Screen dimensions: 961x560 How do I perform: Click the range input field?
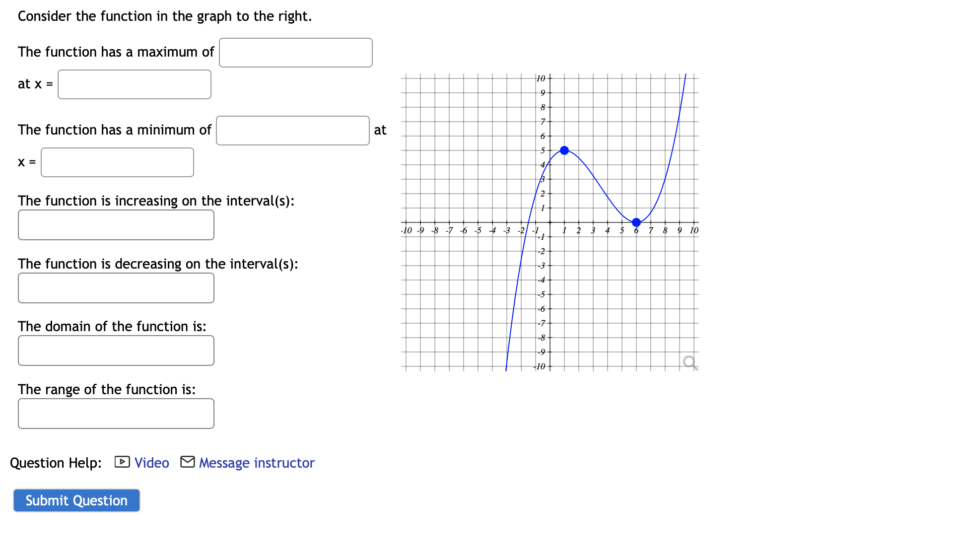pos(116,414)
